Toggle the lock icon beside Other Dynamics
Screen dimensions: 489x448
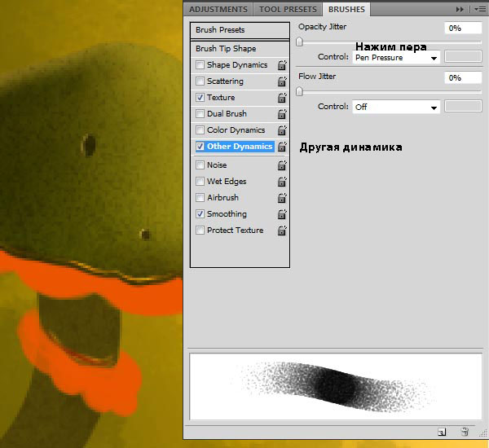point(282,147)
